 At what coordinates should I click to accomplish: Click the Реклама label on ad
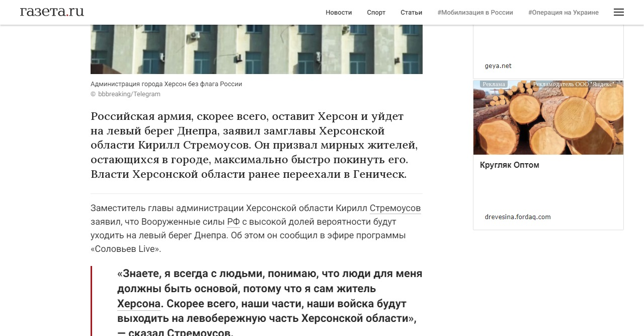pyautogui.click(x=494, y=84)
